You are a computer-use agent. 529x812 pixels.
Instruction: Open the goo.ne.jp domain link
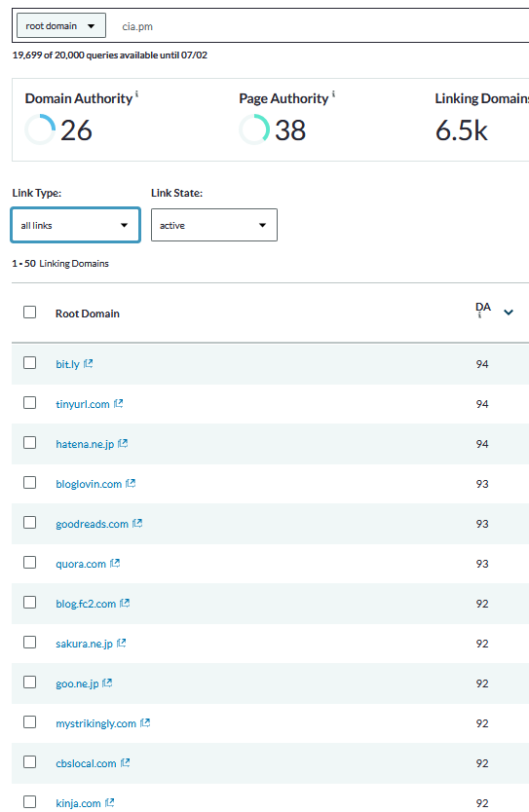[x=77, y=683]
